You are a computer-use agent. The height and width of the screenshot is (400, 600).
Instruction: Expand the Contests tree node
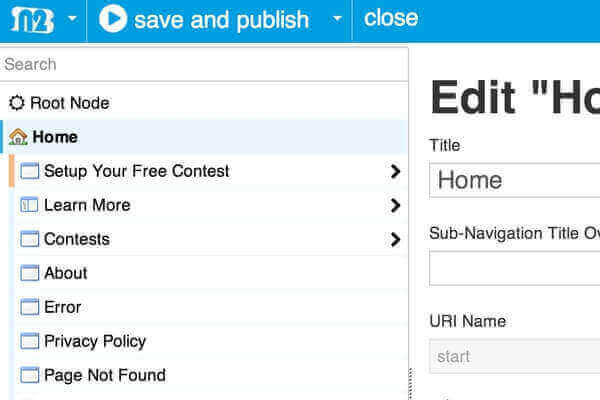(x=395, y=239)
